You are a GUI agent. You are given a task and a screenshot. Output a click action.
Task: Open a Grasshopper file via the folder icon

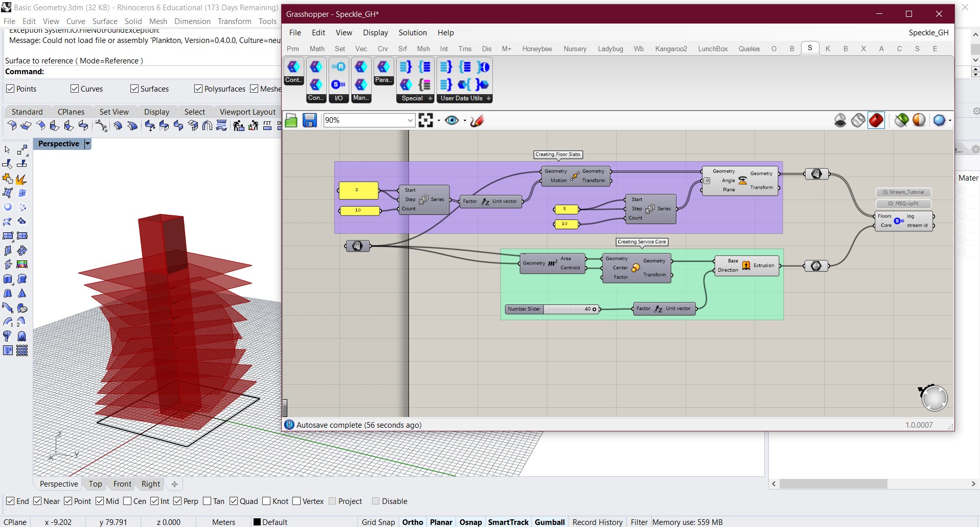[291, 120]
